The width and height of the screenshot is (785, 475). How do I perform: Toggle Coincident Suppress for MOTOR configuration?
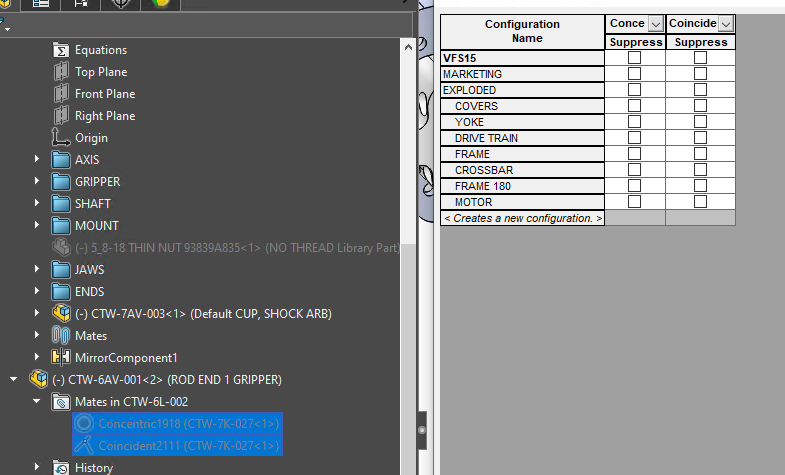coord(700,202)
